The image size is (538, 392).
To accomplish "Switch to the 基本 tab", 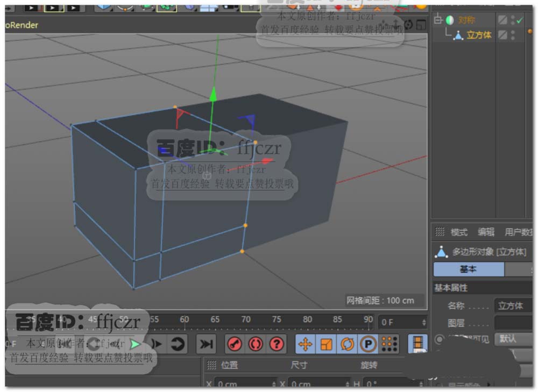I will point(469,269).
